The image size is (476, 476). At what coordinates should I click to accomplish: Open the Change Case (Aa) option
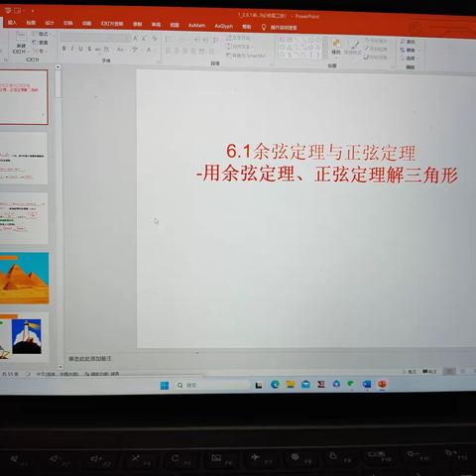click(x=120, y=50)
